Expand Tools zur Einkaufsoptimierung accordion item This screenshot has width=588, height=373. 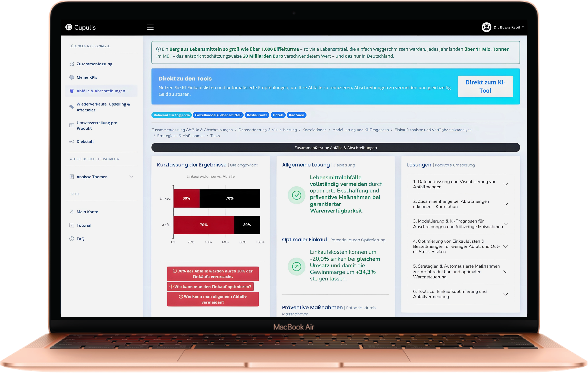pyautogui.click(x=505, y=294)
